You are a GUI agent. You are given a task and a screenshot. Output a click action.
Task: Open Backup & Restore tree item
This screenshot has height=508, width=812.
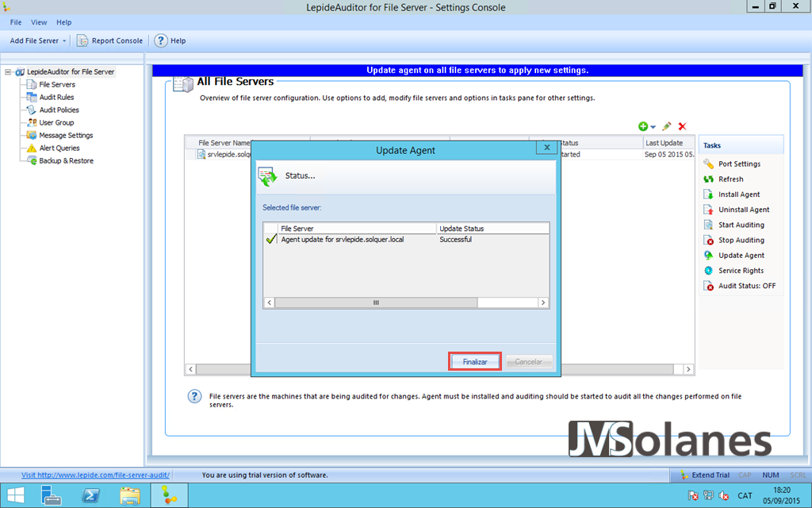pyautogui.click(x=67, y=160)
